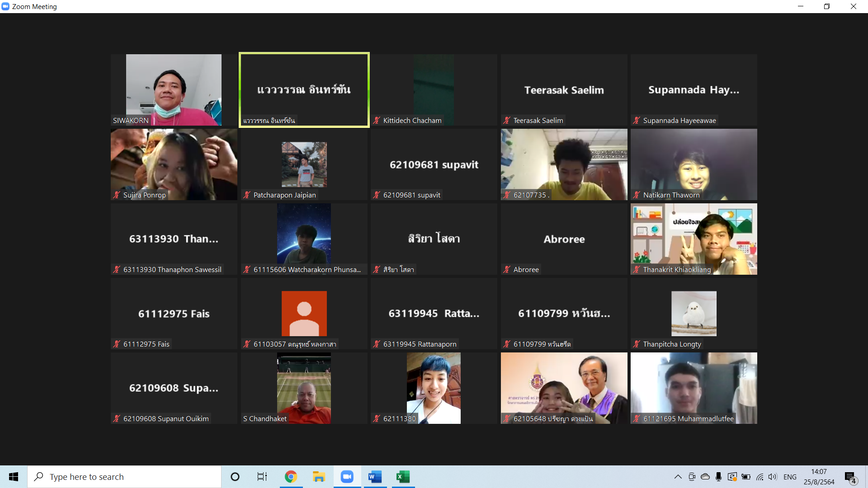Click the system tray microphone icon

click(x=718, y=477)
